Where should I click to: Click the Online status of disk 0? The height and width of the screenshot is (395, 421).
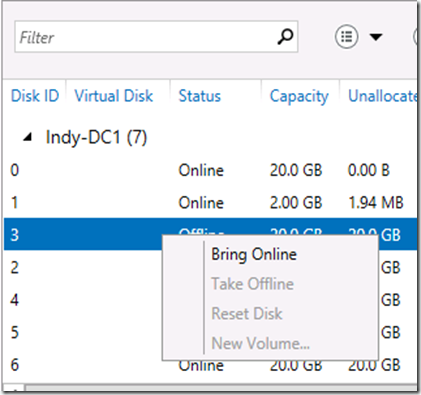click(x=201, y=170)
